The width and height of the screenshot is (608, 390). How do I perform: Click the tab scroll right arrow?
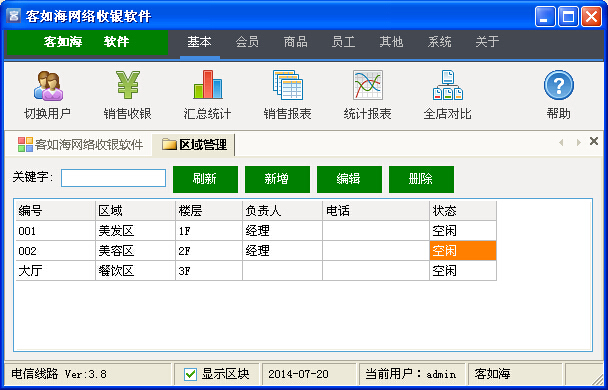(x=579, y=142)
